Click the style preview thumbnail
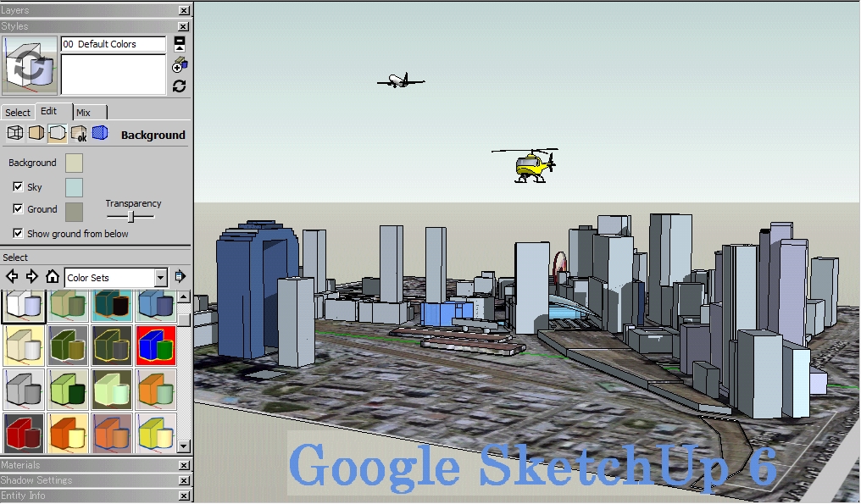 coord(29,65)
